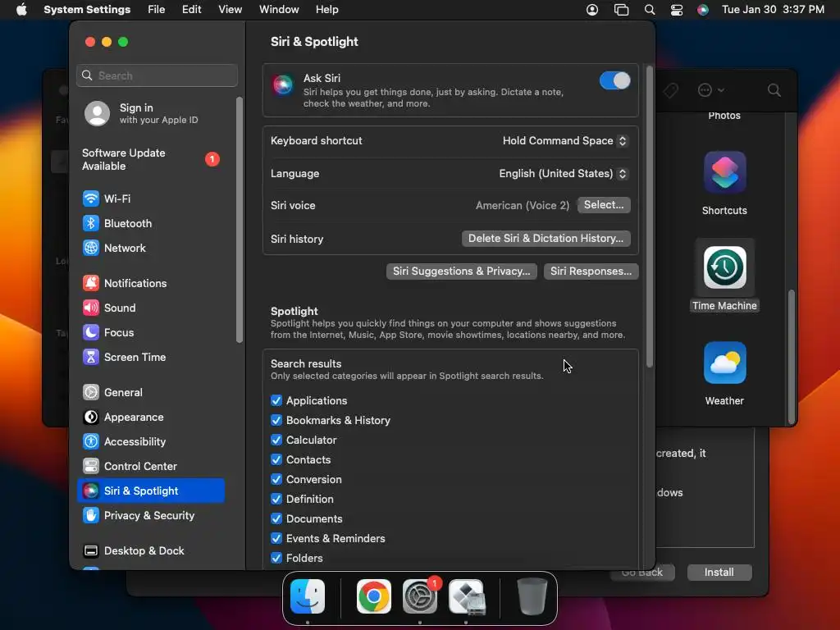Click the settings sidebar scrollbar
Viewport: 840px width, 630px height.
[x=240, y=220]
